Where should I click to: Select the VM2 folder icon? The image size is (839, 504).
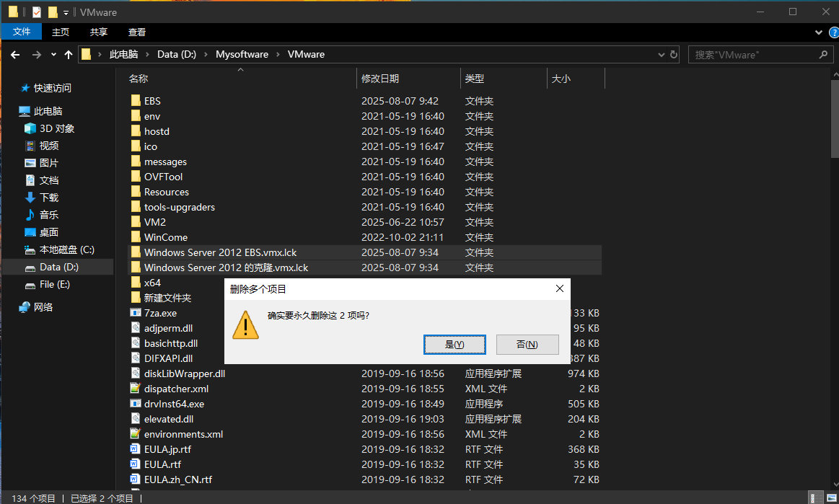pyautogui.click(x=136, y=222)
